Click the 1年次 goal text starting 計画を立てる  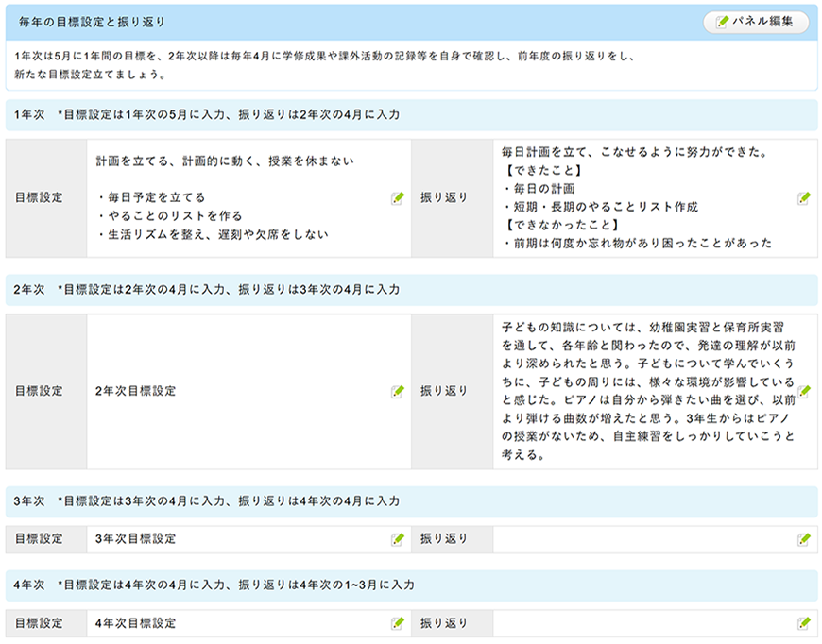tap(225, 161)
